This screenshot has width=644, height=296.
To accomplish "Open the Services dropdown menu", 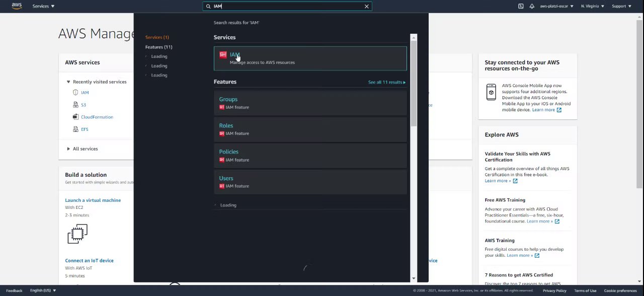I will 43,6.
